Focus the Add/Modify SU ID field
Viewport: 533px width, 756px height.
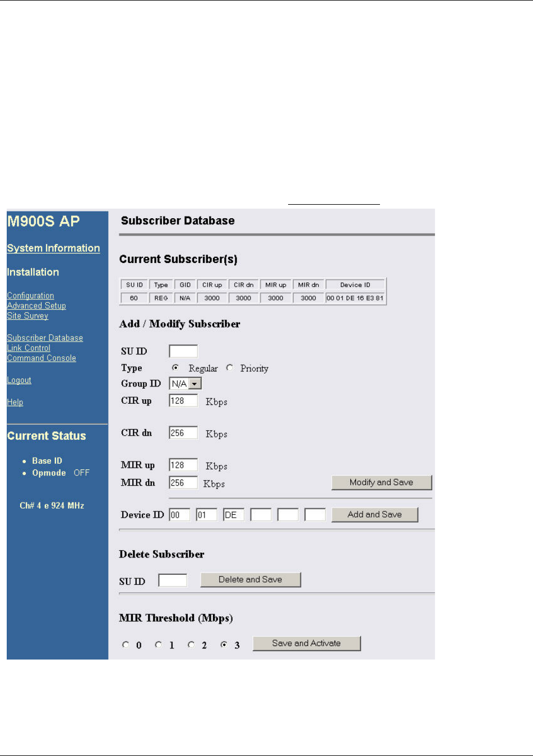point(183,351)
